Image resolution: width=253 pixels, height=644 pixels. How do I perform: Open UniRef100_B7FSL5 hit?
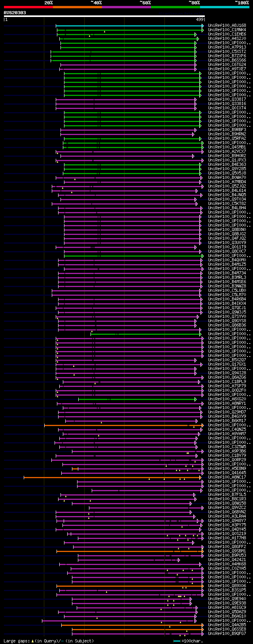[x=227, y=494]
